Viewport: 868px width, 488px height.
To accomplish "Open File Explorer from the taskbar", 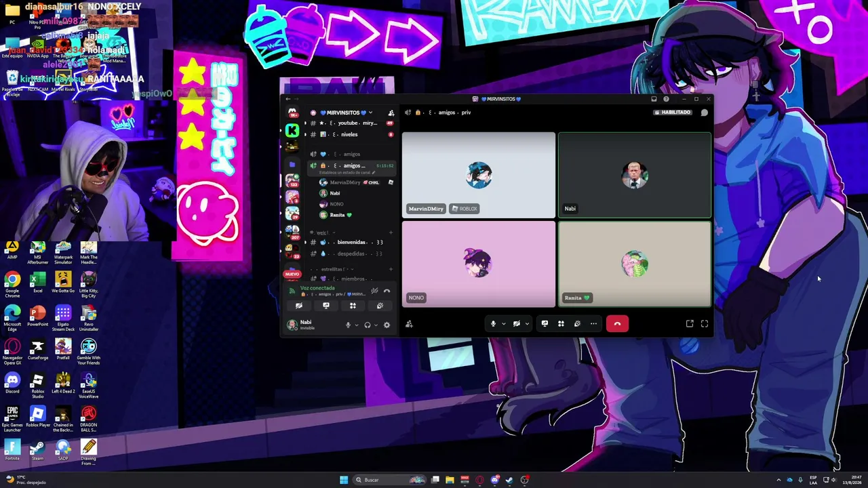I will pos(450,480).
